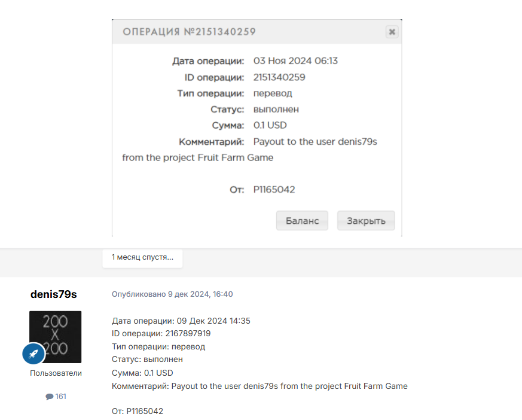Click the Баланс button
Viewport: 522px width, 420px height.
tap(302, 221)
